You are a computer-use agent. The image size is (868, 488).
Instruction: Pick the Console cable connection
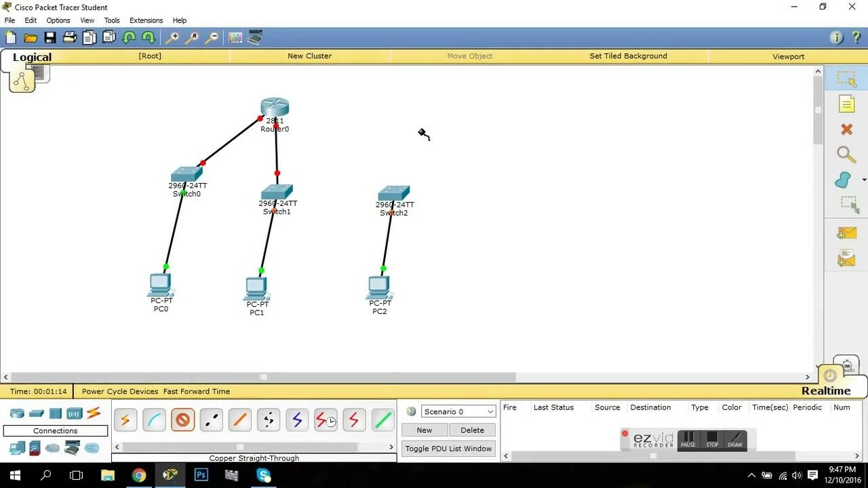click(x=154, y=420)
